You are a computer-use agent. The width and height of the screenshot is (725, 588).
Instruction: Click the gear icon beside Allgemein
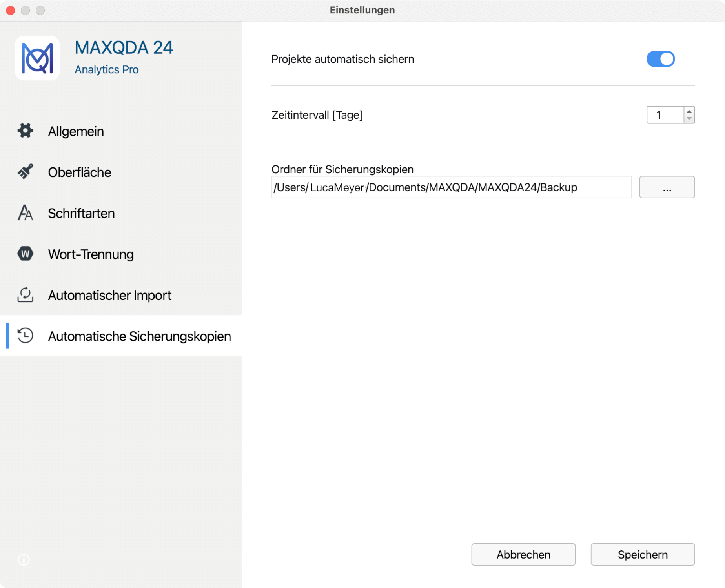(x=26, y=131)
